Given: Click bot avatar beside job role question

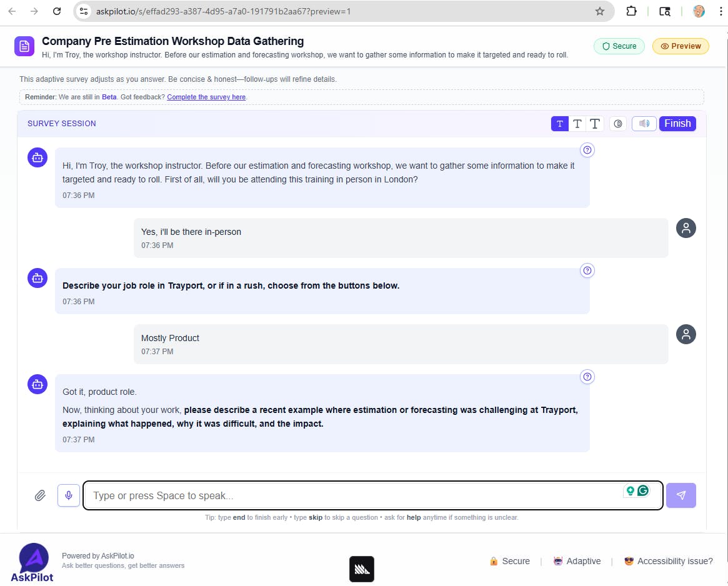Looking at the screenshot, I should click(x=37, y=278).
